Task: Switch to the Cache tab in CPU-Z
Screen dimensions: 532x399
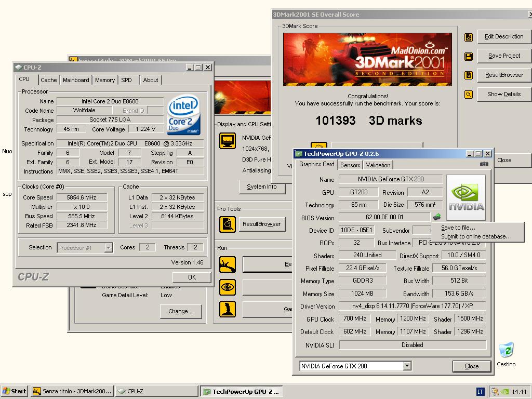Action: [x=48, y=80]
